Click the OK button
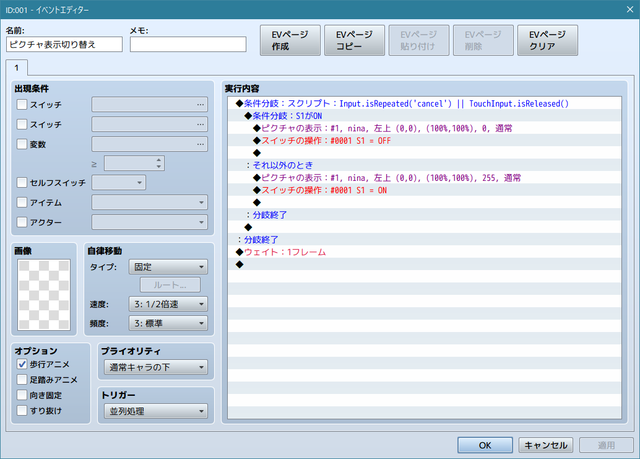The height and width of the screenshot is (459, 640). tap(485, 445)
